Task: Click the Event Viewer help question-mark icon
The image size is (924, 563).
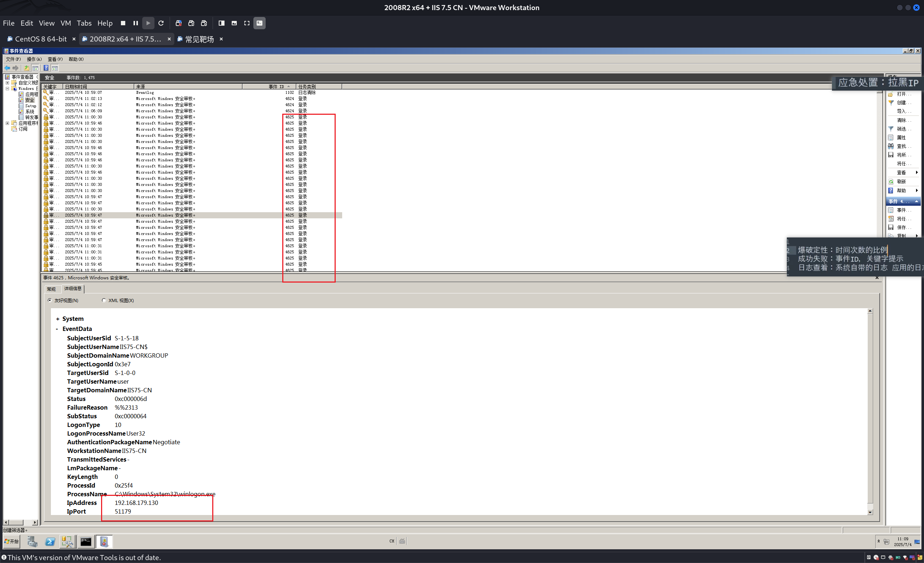Action: tap(46, 68)
